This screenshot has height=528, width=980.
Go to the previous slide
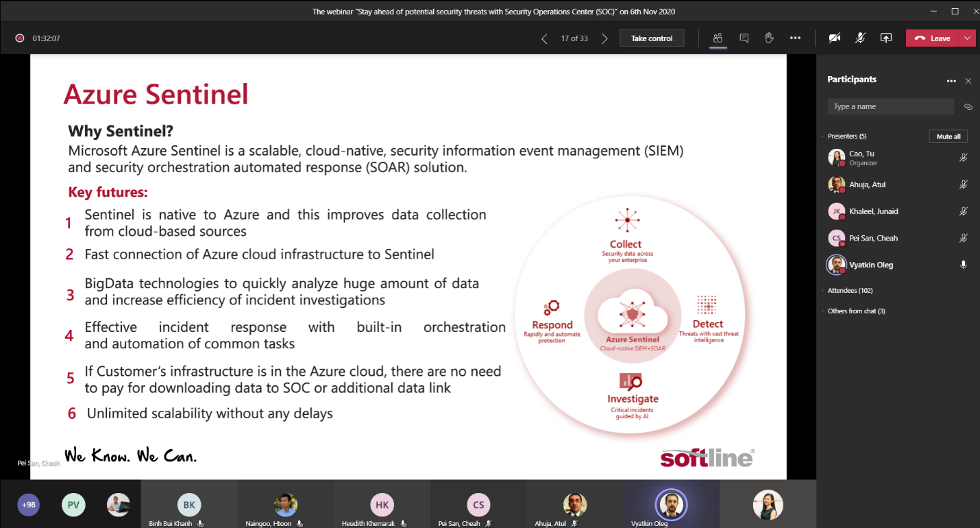(544, 38)
